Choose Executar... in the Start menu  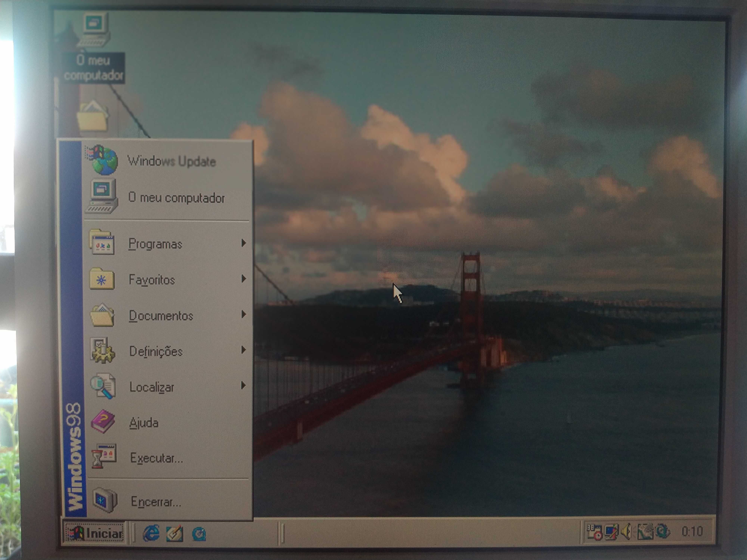click(168, 458)
